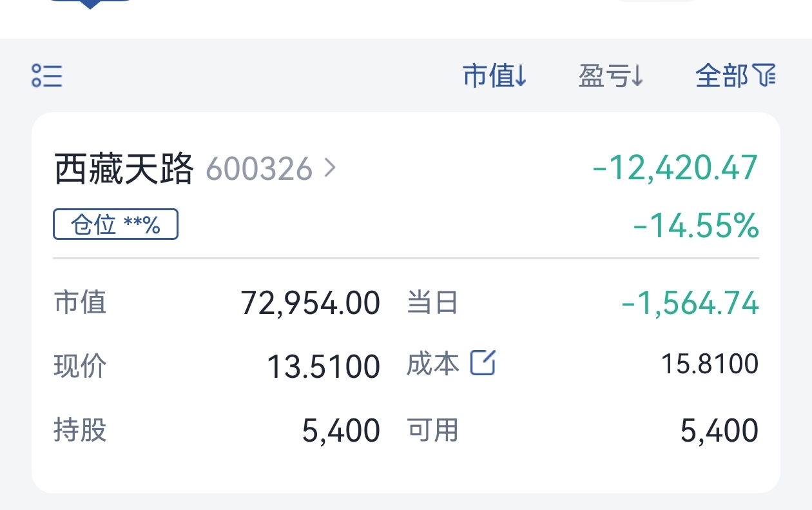812x510 pixels.
Task: Select the 持股 quantity 5,400
Action: pyautogui.click(x=341, y=430)
